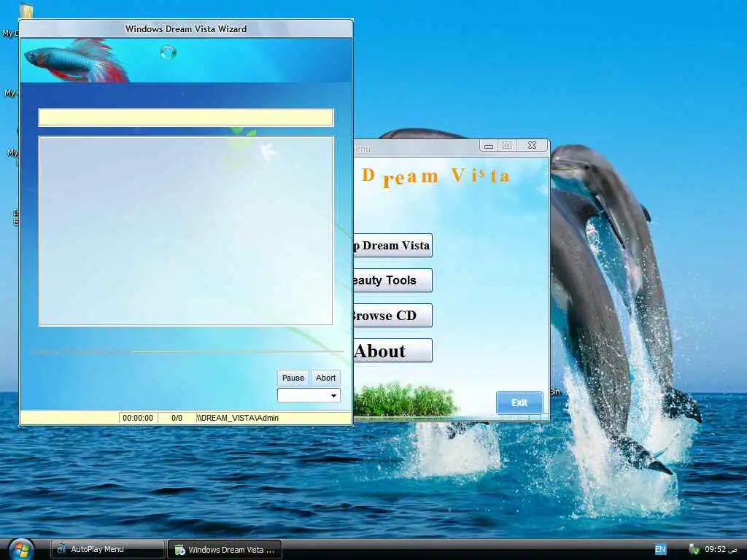The width and height of the screenshot is (747, 560).
Task: Click the Browse CD button
Action: pos(392,315)
